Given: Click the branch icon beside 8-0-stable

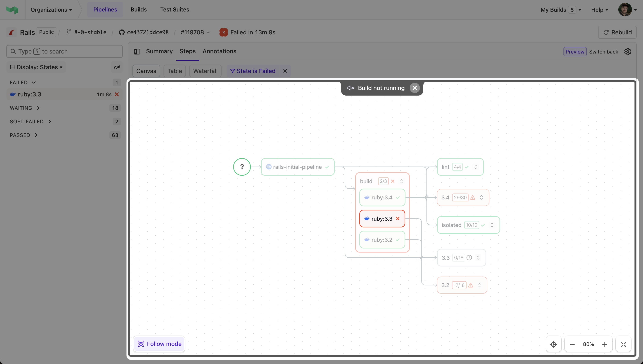Looking at the screenshot, I should pos(68,32).
